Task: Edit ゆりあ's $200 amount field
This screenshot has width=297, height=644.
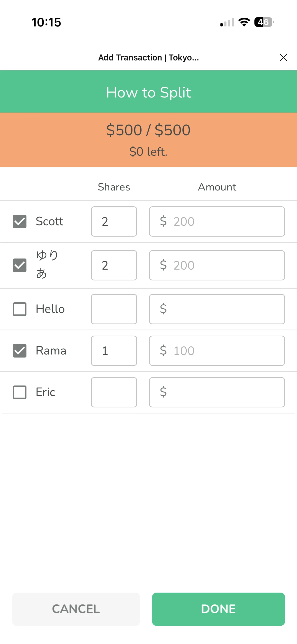Action: point(217,265)
